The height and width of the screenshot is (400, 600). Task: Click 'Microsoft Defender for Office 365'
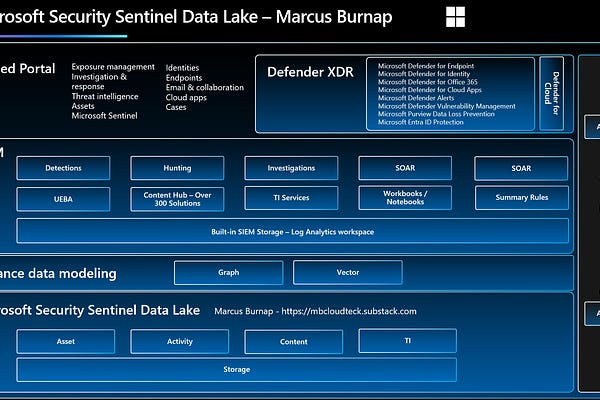tap(428, 82)
